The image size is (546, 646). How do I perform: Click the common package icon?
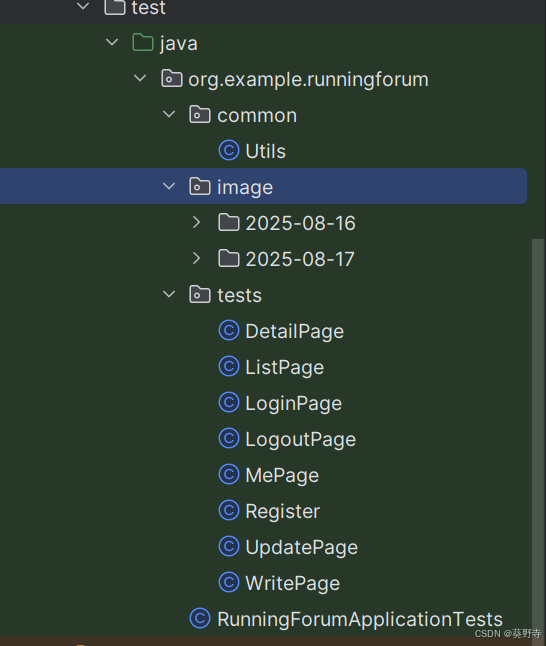[x=200, y=114]
